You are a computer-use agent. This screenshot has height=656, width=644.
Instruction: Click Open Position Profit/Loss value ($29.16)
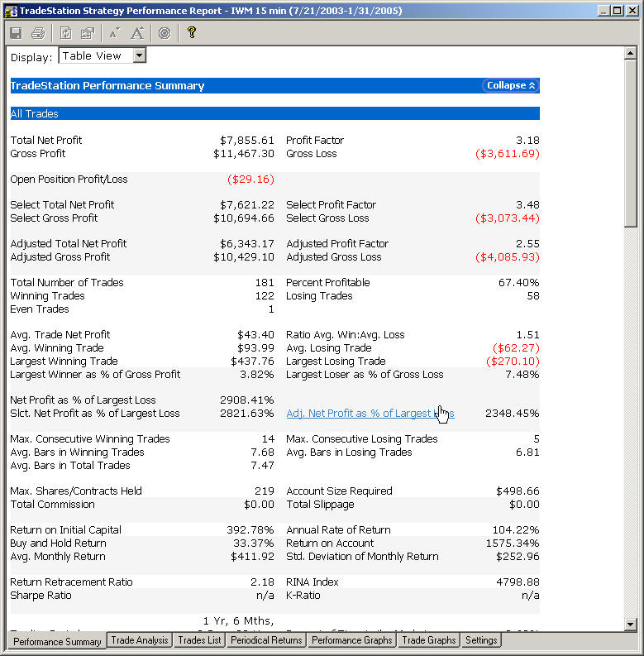coord(250,180)
